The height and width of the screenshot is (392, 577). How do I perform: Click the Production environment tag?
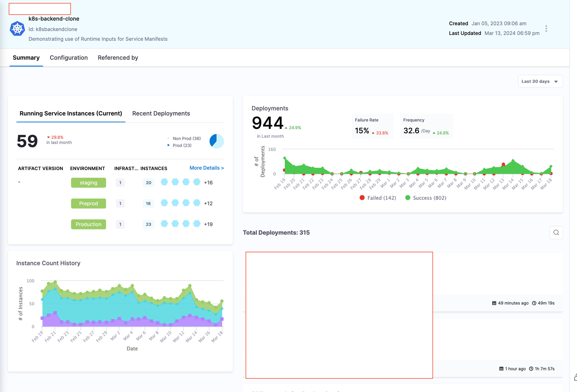[x=88, y=224]
